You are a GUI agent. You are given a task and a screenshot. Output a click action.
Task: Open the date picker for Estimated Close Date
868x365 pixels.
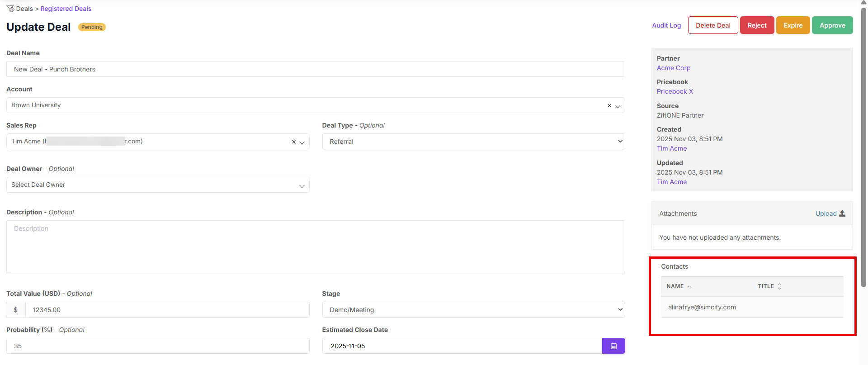tap(613, 346)
